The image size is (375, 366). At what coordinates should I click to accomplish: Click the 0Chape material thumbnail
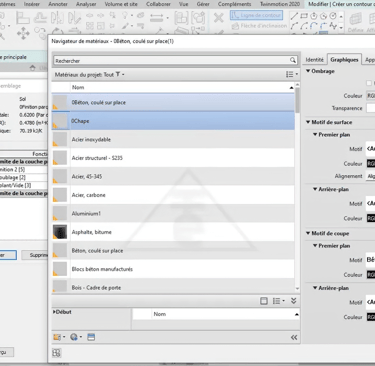[x=60, y=121]
